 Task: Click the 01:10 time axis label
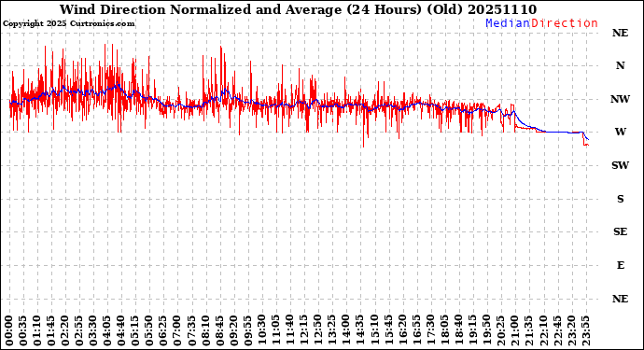point(37,330)
